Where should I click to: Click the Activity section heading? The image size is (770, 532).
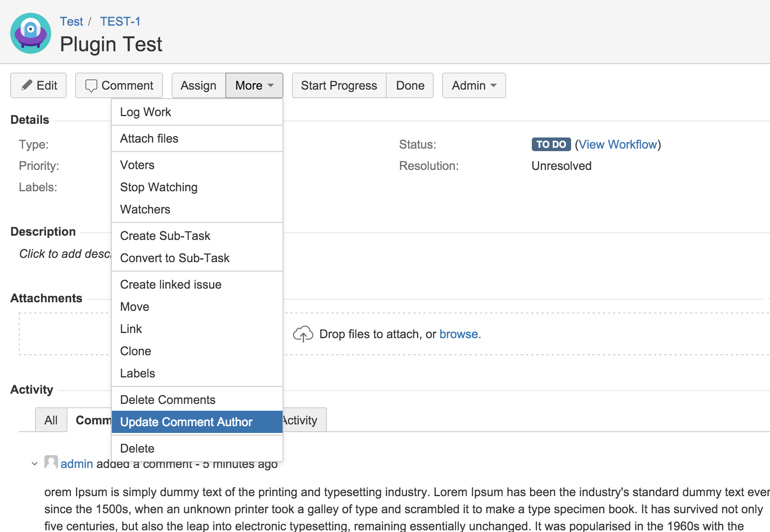coord(32,389)
